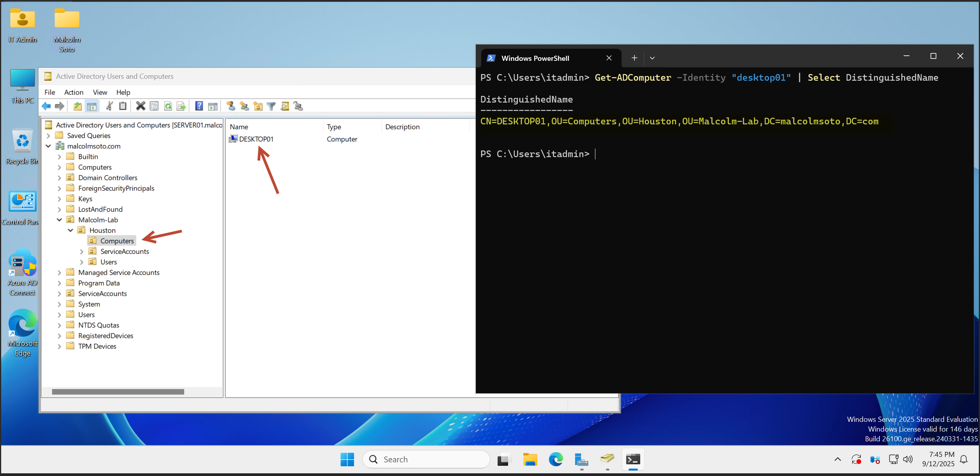This screenshot has width=980, height=476.
Task: Click the Export List toolbar icon
Action: (181, 106)
